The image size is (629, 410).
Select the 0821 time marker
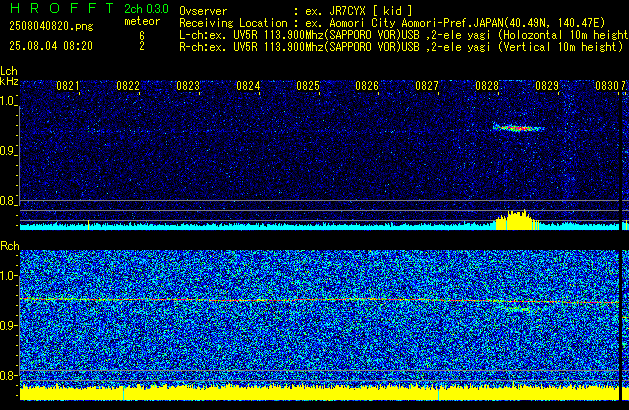(68, 86)
